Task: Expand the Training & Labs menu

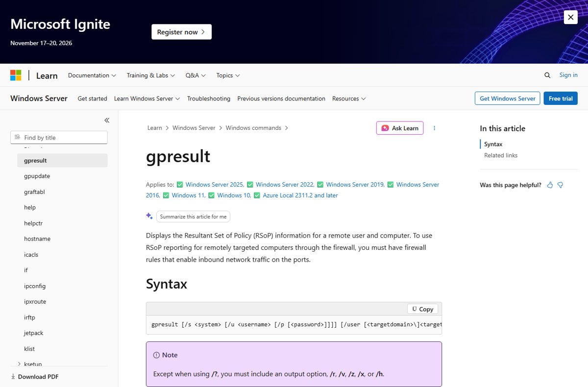Action: pos(151,75)
